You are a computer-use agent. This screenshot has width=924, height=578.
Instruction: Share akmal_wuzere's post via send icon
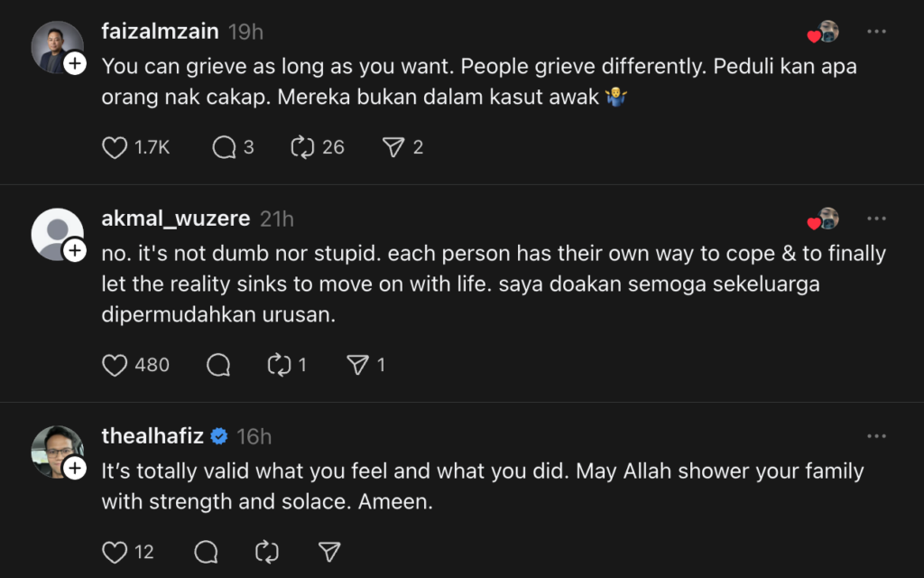358,365
